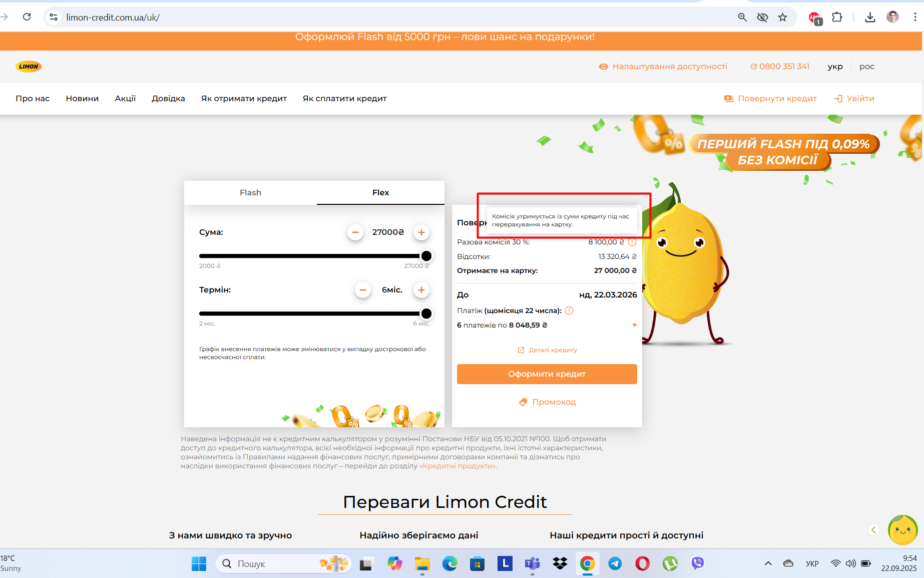Open File Explorer from taskbar
This screenshot has height=578, width=924.
(422, 564)
